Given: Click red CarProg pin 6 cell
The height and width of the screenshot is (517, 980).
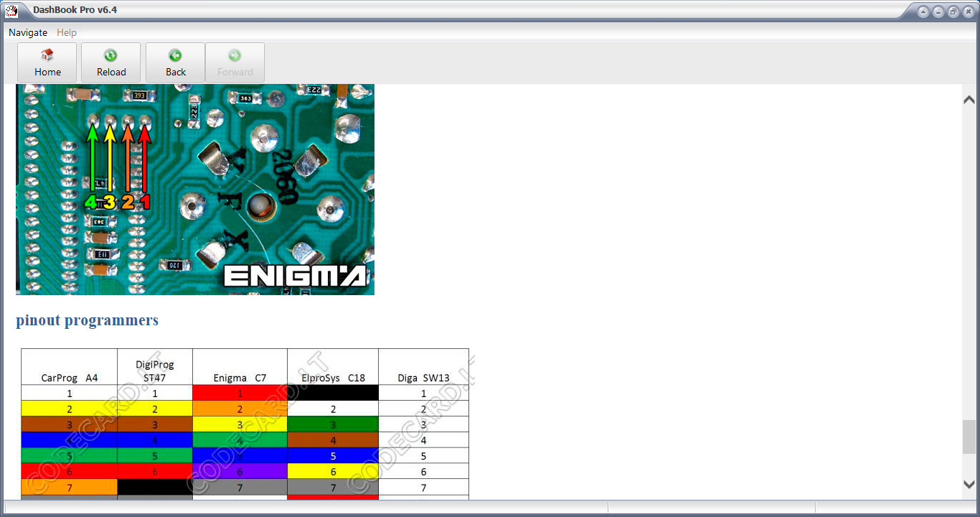Looking at the screenshot, I should click(x=70, y=472).
